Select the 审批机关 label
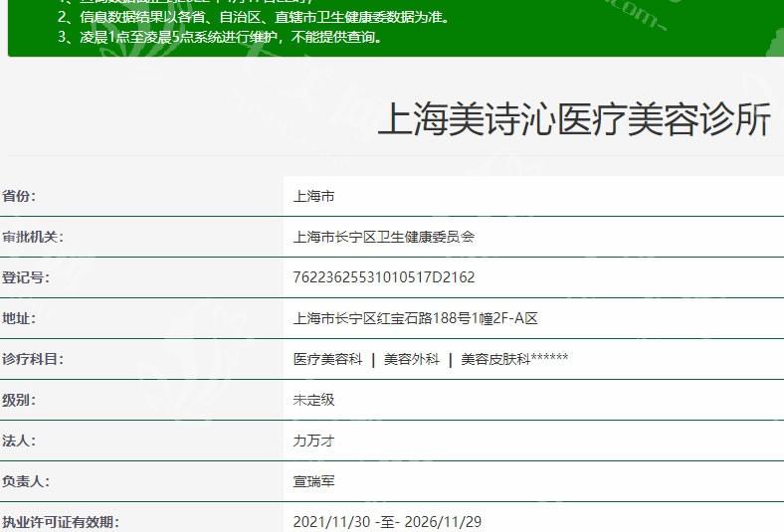The width and height of the screenshot is (784, 532). pos(33,237)
